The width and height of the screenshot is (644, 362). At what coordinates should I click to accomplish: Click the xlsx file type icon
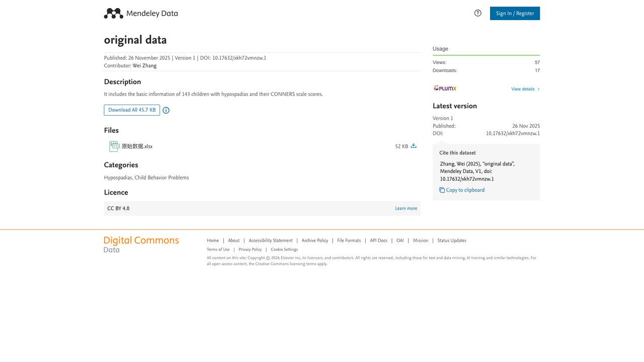(x=114, y=146)
